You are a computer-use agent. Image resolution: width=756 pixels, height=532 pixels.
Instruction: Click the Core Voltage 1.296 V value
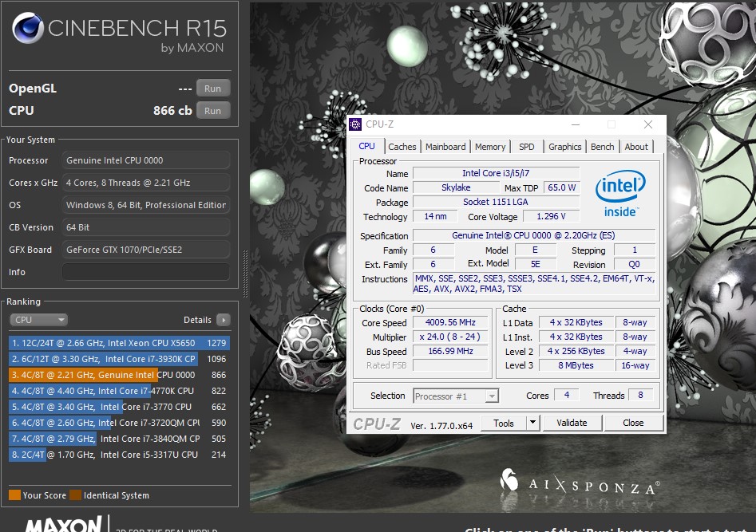(x=551, y=216)
